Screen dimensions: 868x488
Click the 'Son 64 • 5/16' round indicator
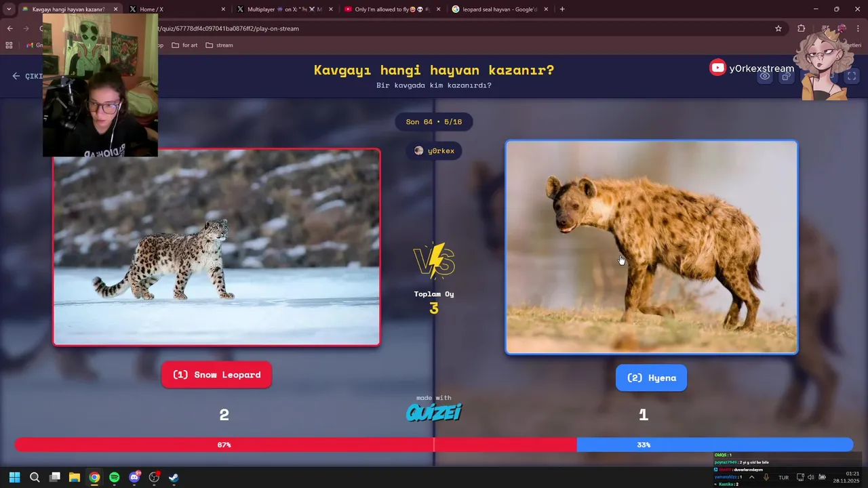tap(434, 122)
